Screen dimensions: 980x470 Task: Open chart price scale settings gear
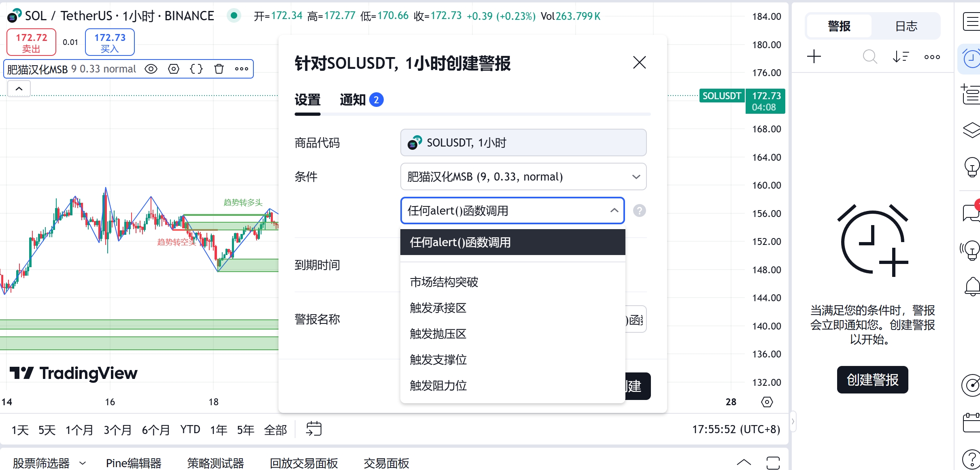tap(767, 402)
